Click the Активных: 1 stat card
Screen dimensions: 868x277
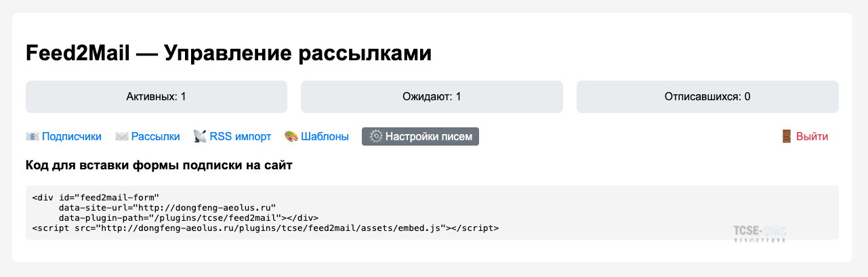[x=157, y=97]
